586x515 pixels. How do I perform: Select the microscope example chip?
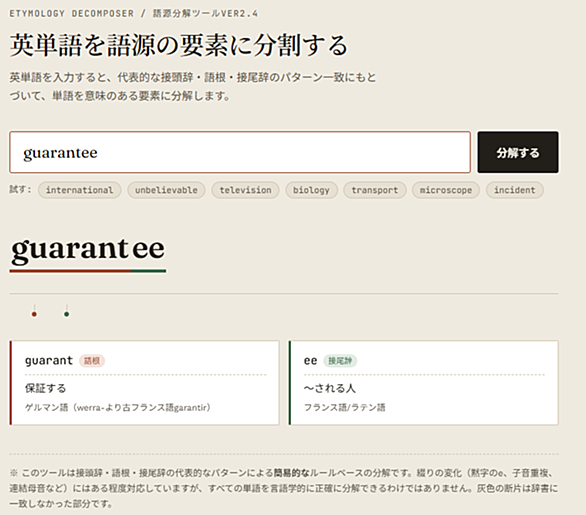pyautogui.click(x=445, y=190)
